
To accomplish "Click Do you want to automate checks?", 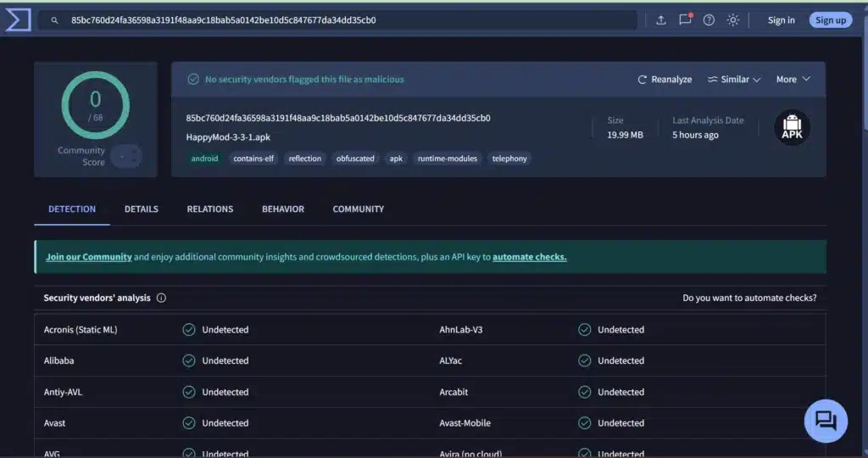I will tap(749, 298).
